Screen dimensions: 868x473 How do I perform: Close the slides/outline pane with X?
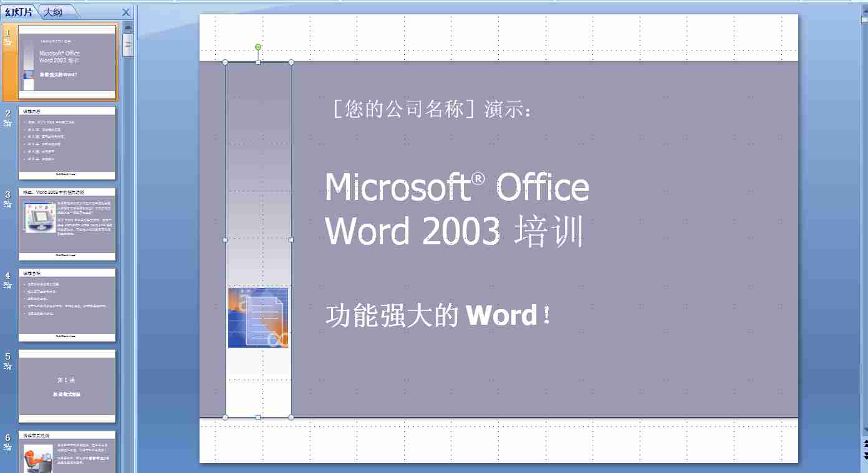126,12
